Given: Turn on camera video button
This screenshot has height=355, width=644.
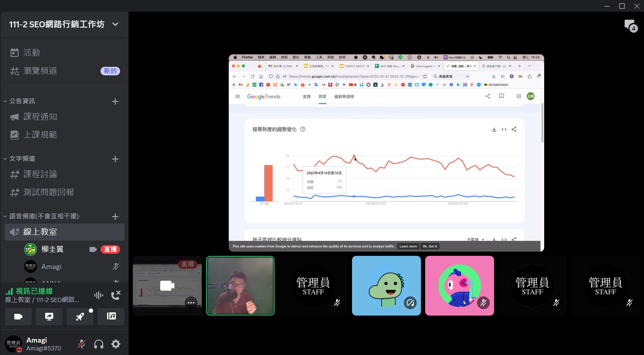Looking at the screenshot, I should (18, 316).
